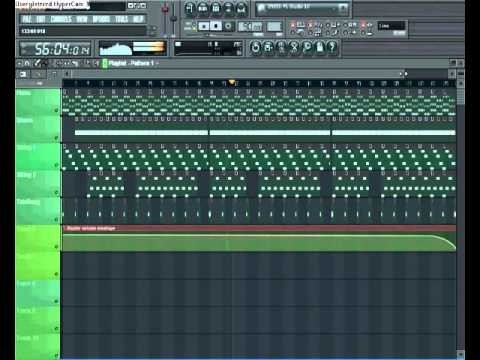The image size is (480, 360).
Task: Click the question mark help icon
Action: tap(332, 48)
